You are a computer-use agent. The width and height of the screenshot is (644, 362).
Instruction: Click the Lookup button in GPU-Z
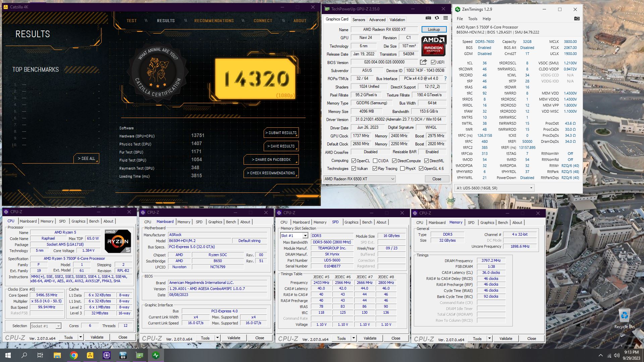pos(434,29)
